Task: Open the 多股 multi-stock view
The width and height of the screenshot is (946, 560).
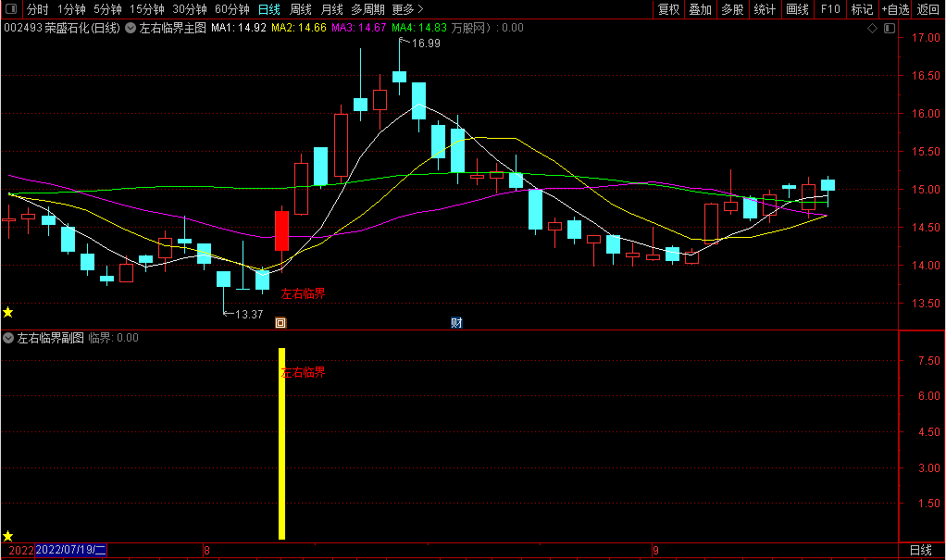Action: click(x=732, y=9)
